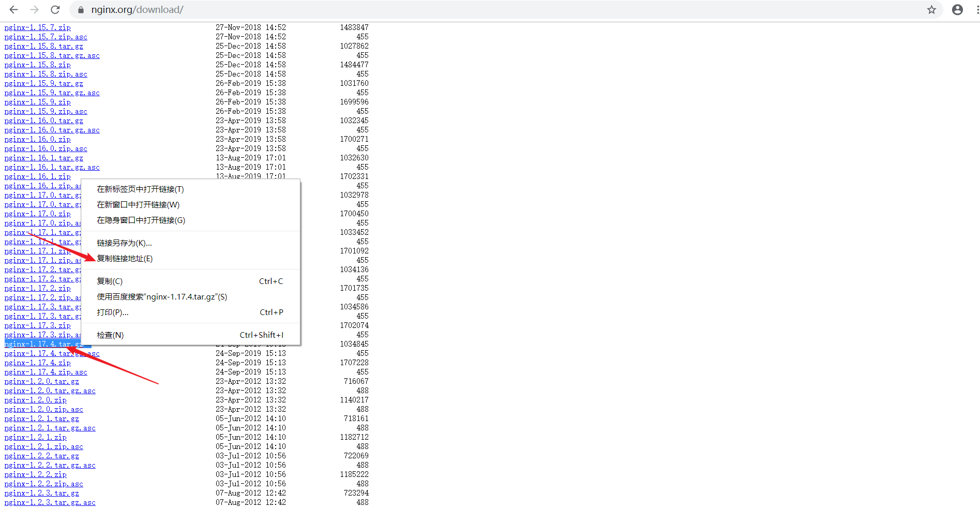Choose 在新标签页中打开链接(T) from context menu
Image resolution: width=980 pixels, height=508 pixels.
191,189
